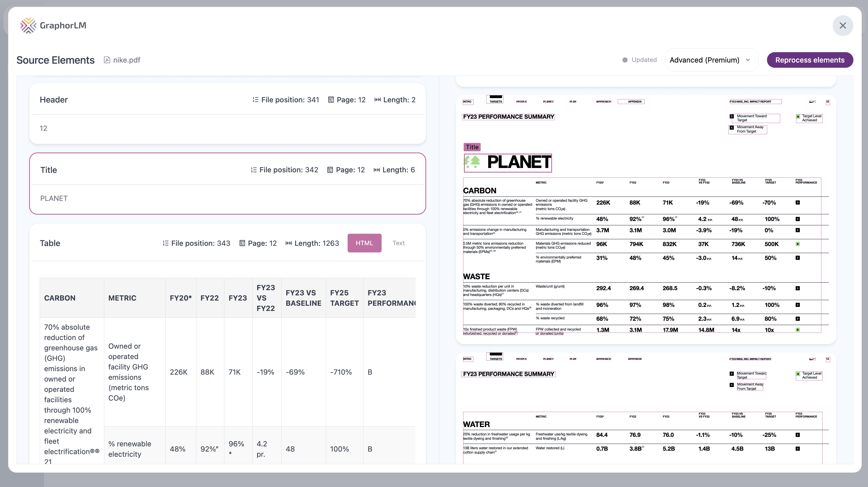Click Title card 'PLANET' content text
This screenshot has height=487, width=868.
(x=54, y=198)
